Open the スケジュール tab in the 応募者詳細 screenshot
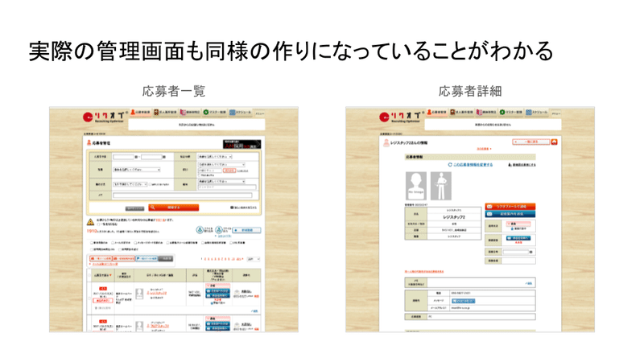Screen dimensions: 644x362 (536, 112)
